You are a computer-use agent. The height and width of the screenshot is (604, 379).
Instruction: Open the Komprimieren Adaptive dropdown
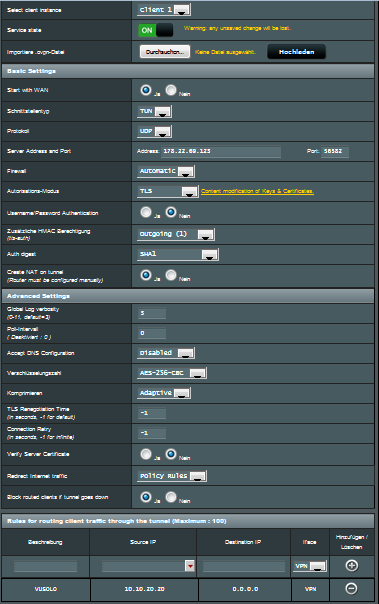164,393
